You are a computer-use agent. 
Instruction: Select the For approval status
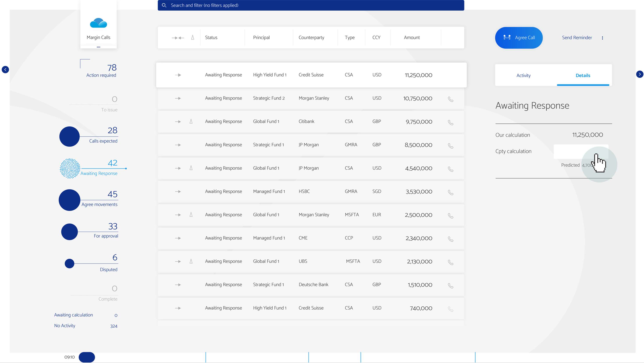click(x=106, y=231)
